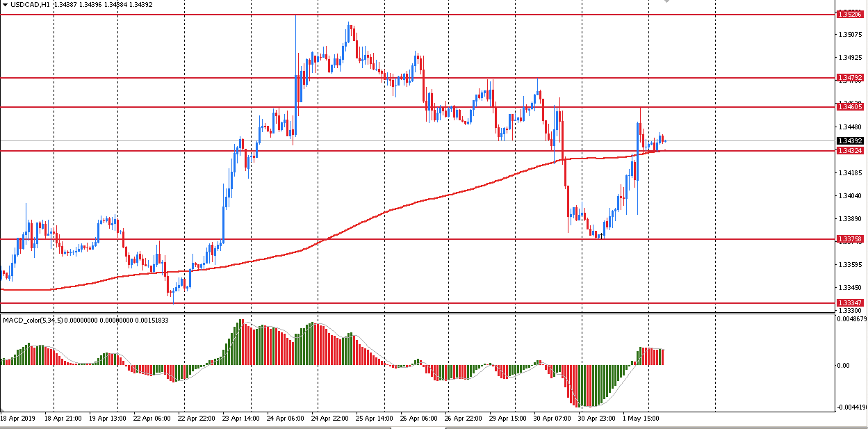868x429 pixels.
Task: Click the 30 Apr 23:00 time label
Action: pos(597,419)
